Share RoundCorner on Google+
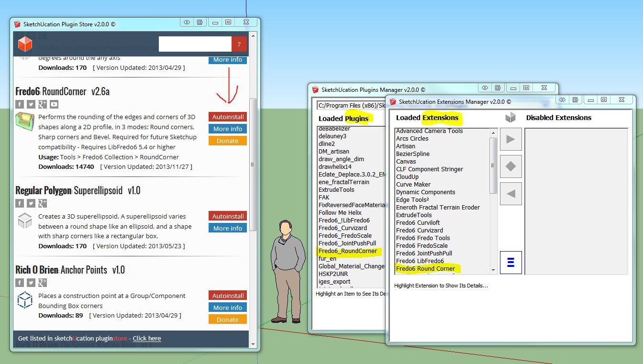Image resolution: width=643 pixels, height=364 pixels. point(43,104)
